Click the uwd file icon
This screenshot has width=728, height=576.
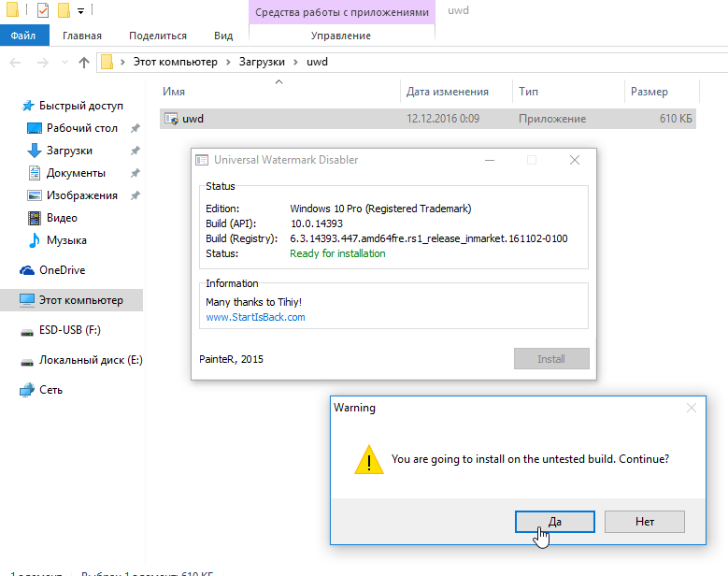click(x=171, y=120)
